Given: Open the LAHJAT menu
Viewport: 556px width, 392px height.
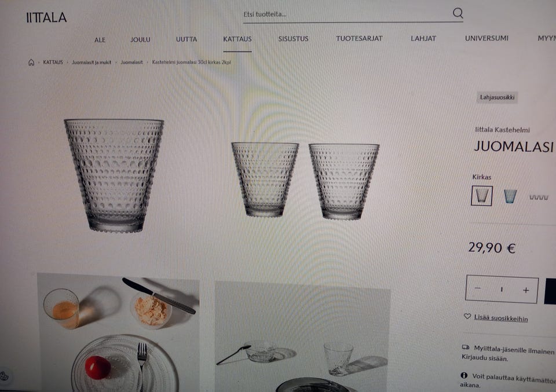Looking at the screenshot, I should click(423, 38).
